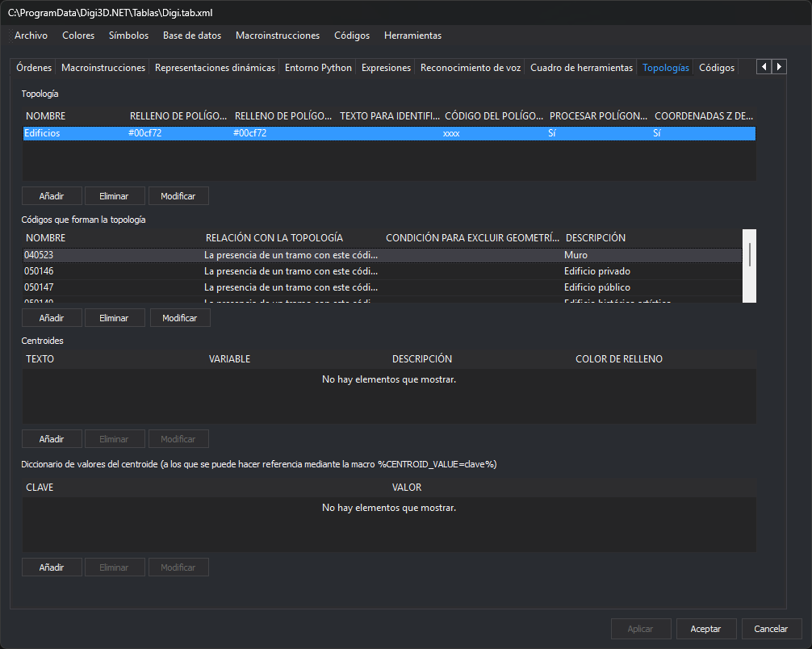
Task: Click the Edificio público description cell
Action: [597, 287]
